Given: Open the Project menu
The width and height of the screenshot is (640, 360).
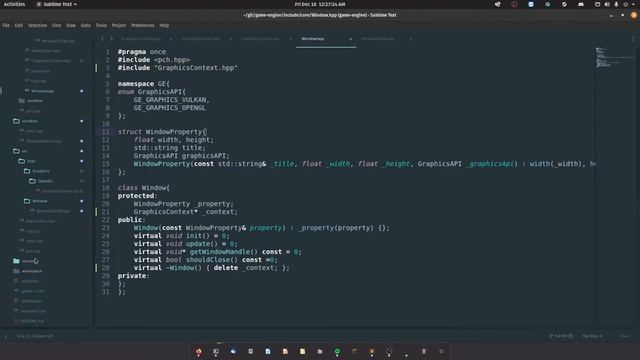Looking at the screenshot, I should click(119, 25).
